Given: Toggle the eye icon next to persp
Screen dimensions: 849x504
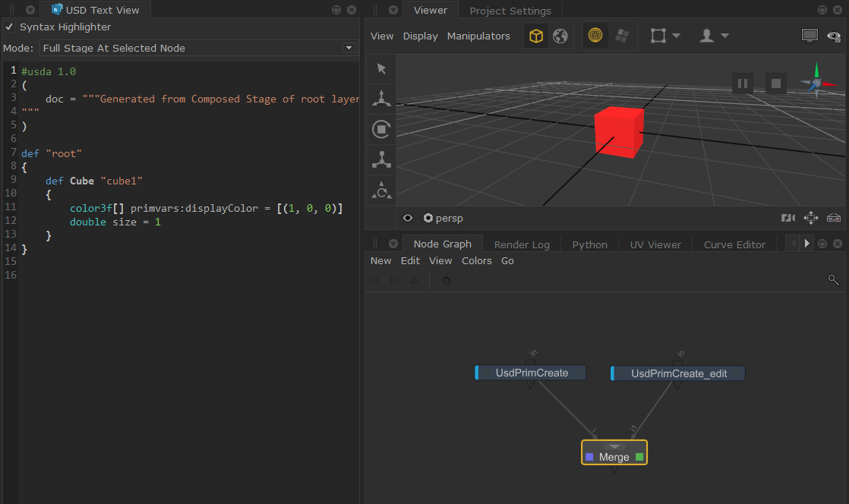Looking at the screenshot, I should (x=408, y=218).
